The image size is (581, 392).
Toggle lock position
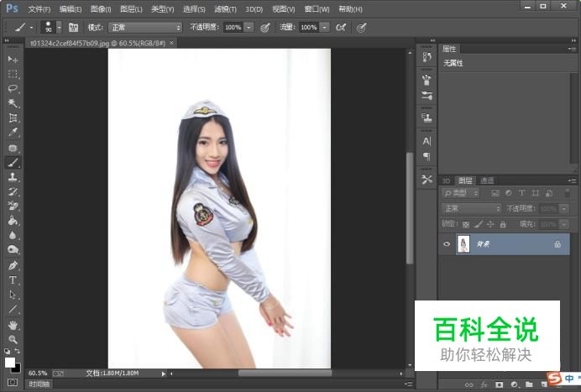point(490,224)
